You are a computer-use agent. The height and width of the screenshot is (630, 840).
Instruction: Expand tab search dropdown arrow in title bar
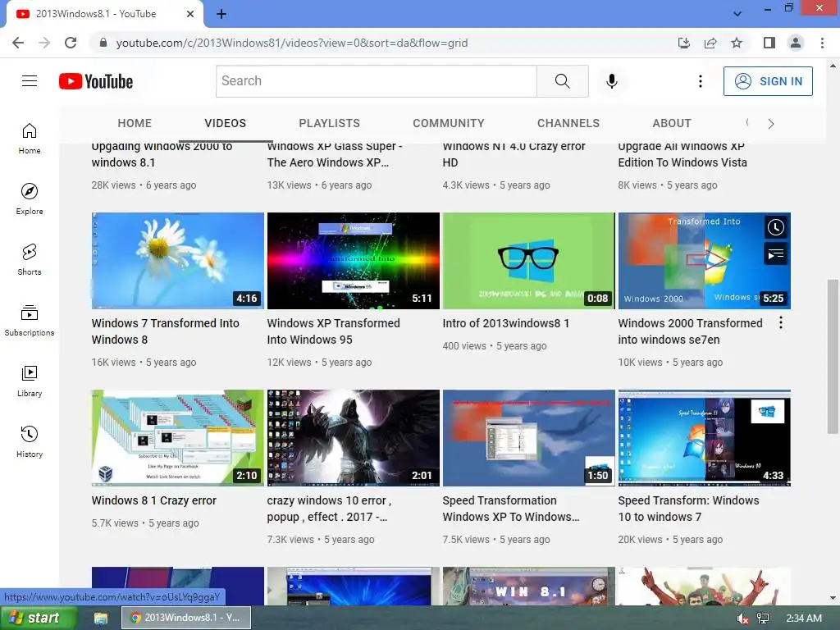point(737,14)
